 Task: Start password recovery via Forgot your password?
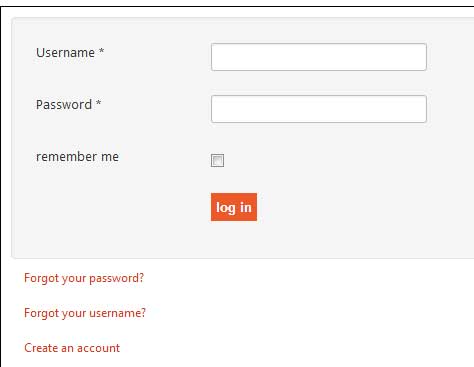pyautogui.click(x=84, y=278)
